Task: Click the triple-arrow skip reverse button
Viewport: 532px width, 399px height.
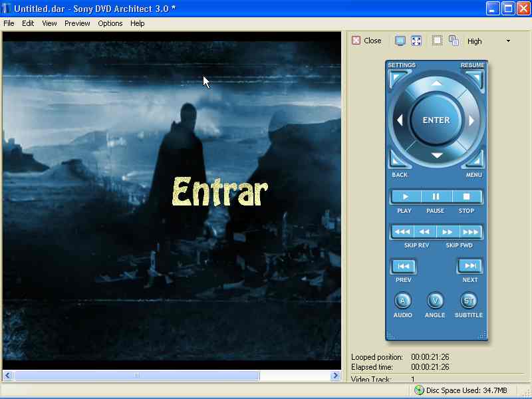Action: (x=403, y=232)
